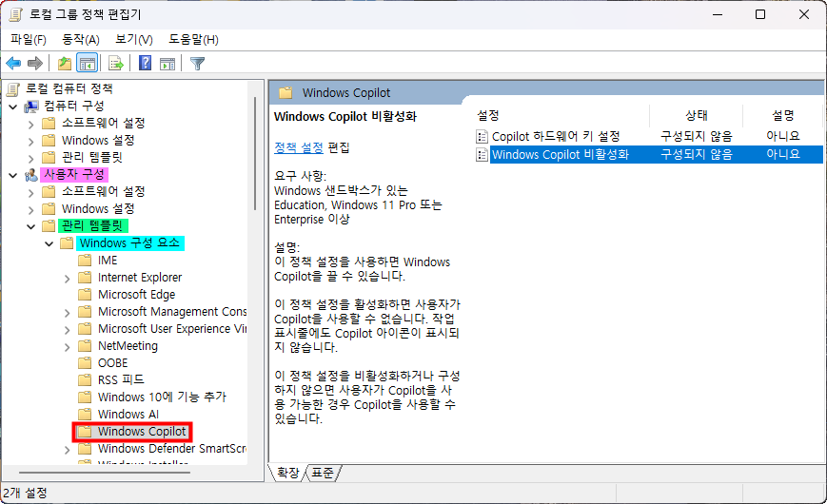This screenshot has height=504, width=827.
Task: Toggle the Show/Hide console tree icon
Action: pos(87,64)
